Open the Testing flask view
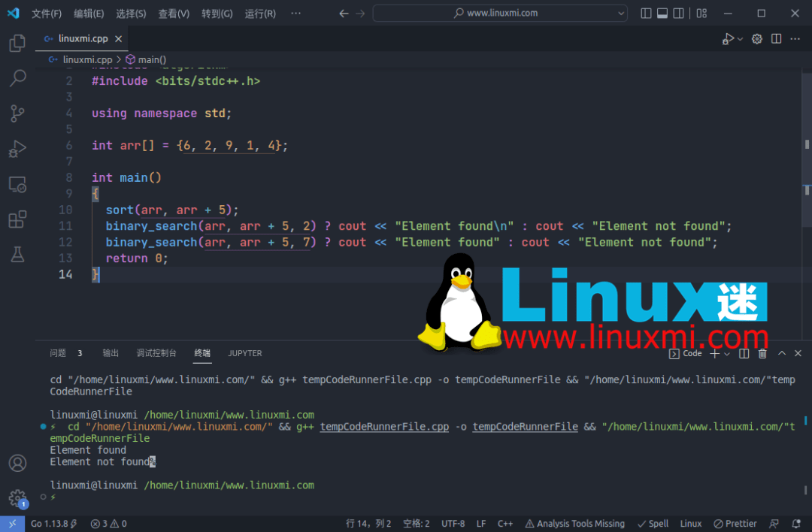 pyautogui.click(x=17, y=255)
